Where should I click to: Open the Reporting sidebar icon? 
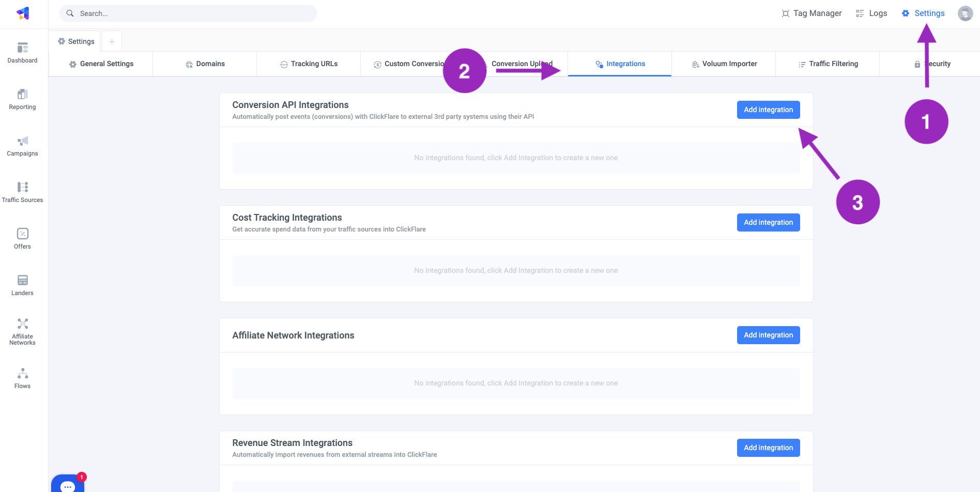pos(23,94)
